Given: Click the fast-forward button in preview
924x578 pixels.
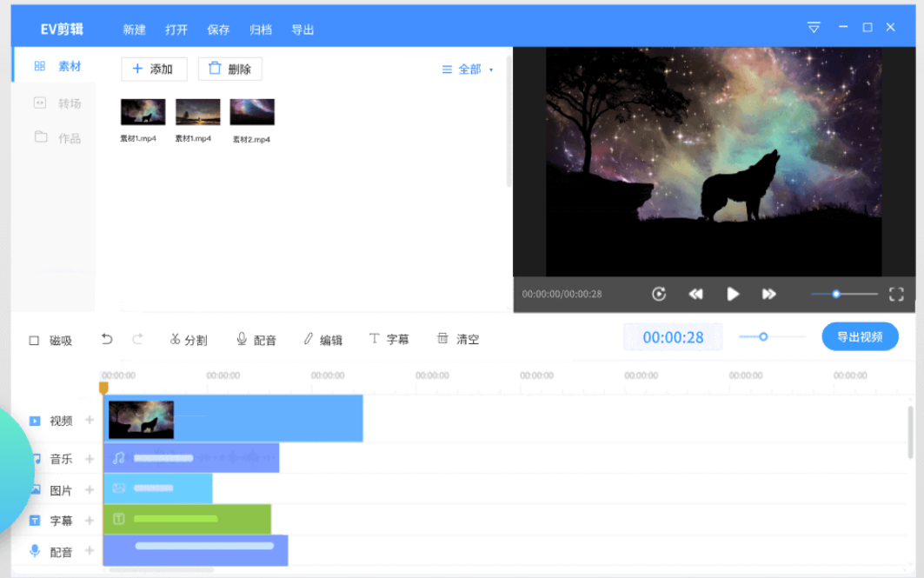Looking at the screenshot, I should (769, 294).
